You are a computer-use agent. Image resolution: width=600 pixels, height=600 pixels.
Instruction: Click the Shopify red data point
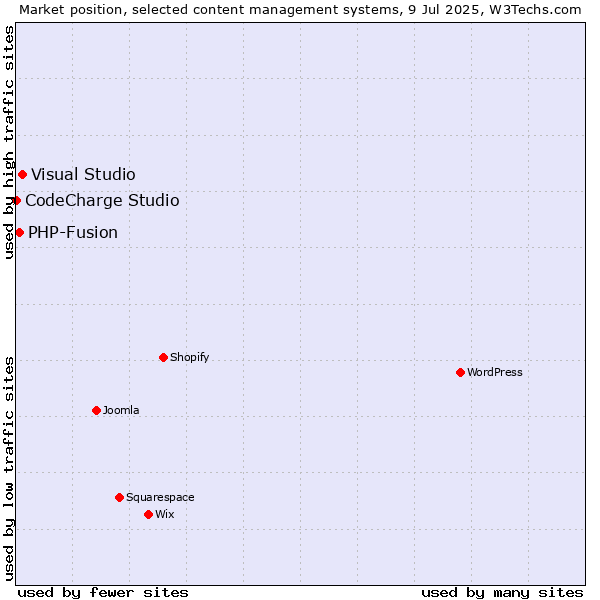click(163, 357)
